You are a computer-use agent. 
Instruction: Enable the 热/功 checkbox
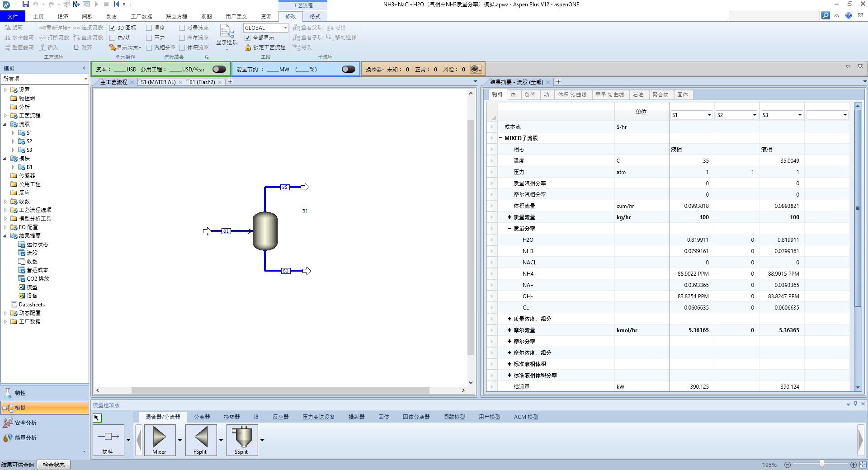tap(113, 38)
